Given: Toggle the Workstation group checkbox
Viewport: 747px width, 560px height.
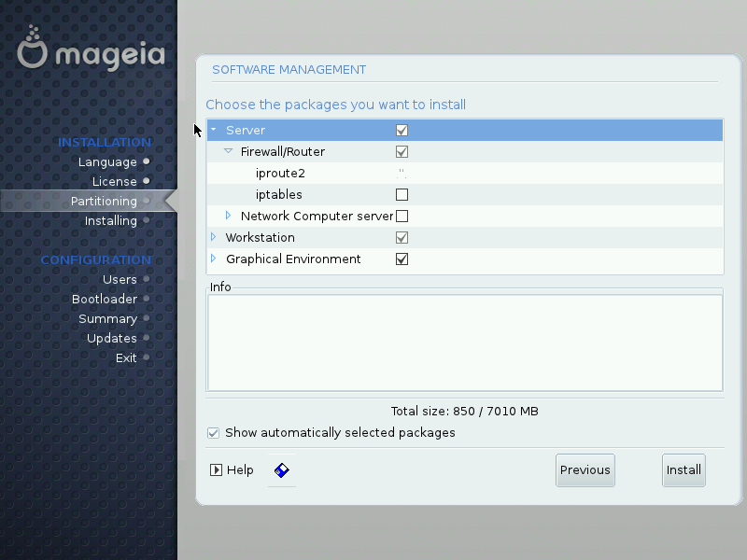Looking at the screenshot, I should coord(402,238).
